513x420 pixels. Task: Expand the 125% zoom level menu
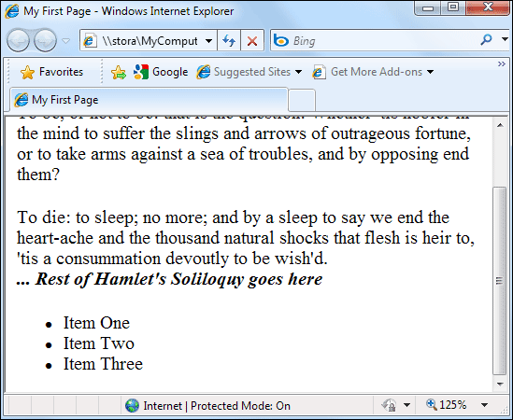tap(485, 405)
